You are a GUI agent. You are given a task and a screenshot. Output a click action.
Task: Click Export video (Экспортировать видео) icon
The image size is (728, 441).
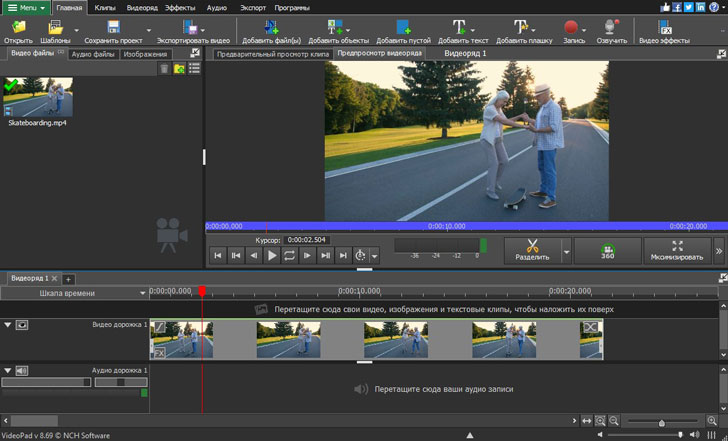192,27
